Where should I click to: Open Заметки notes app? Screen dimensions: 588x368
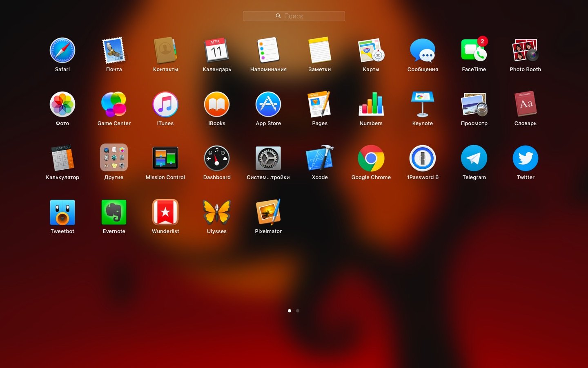pos(320,51)
